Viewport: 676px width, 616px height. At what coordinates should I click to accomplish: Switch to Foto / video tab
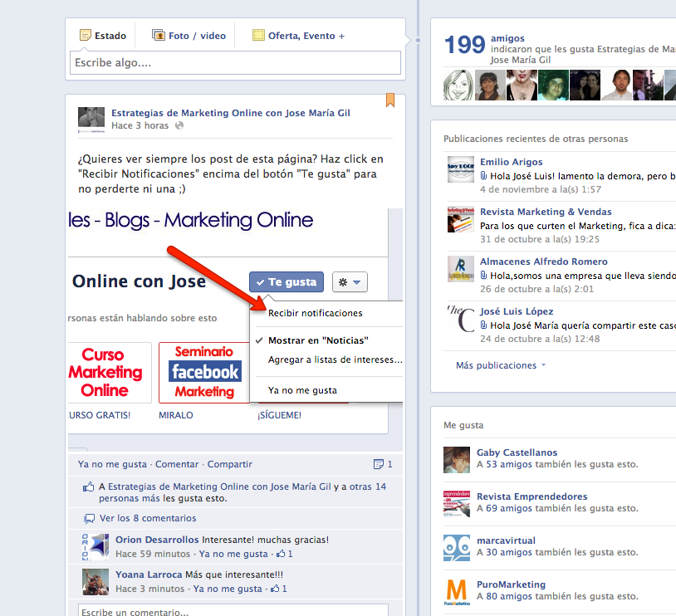click(189, 36)
